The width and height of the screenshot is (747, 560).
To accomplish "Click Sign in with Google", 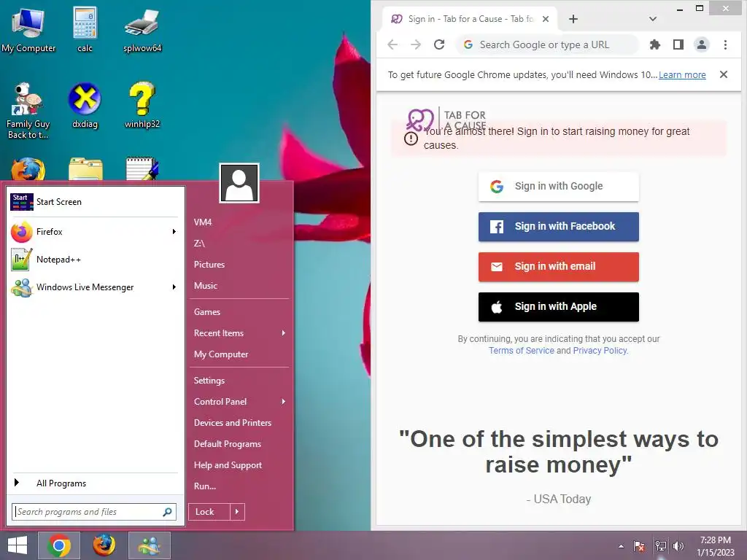I will pos(558,187).
